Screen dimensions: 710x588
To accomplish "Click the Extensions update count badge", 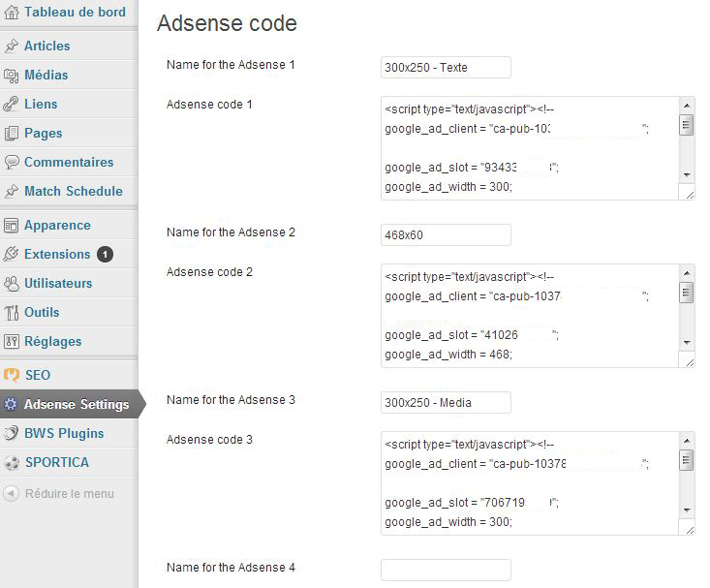I will [x=105, y=255].
